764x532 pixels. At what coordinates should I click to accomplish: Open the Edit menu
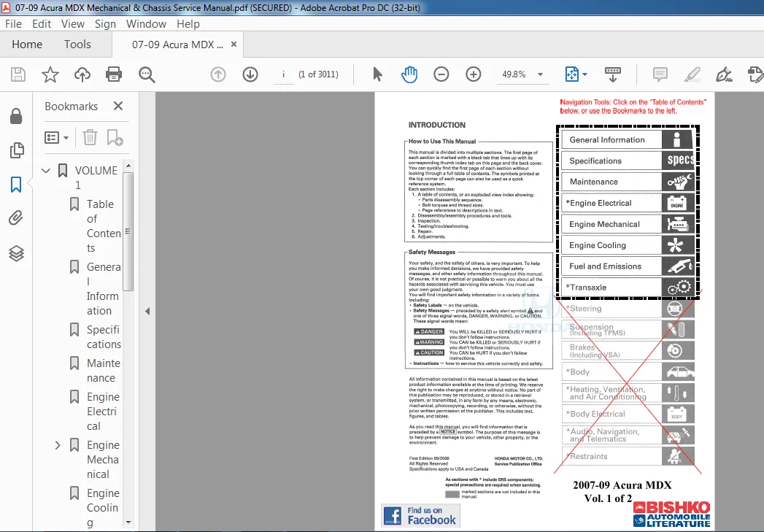[42, 24]
